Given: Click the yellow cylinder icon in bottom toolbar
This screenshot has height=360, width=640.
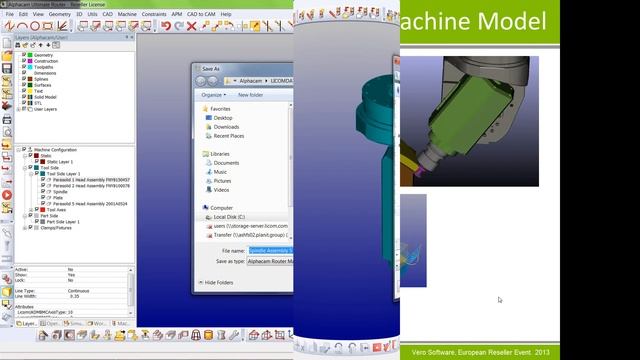Looking at the screenshot, I should tap(208, 335).
